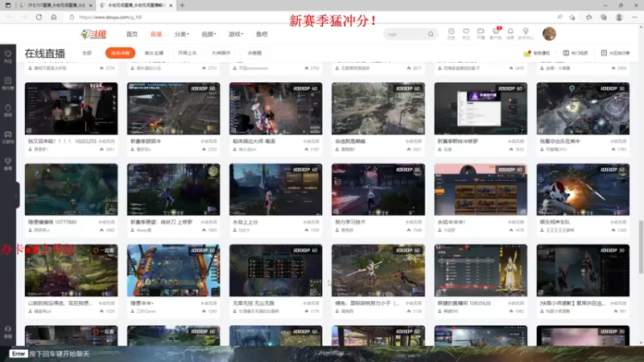Click the page vertical scrollbar
The image size is (644, 362).
point(641,246)
